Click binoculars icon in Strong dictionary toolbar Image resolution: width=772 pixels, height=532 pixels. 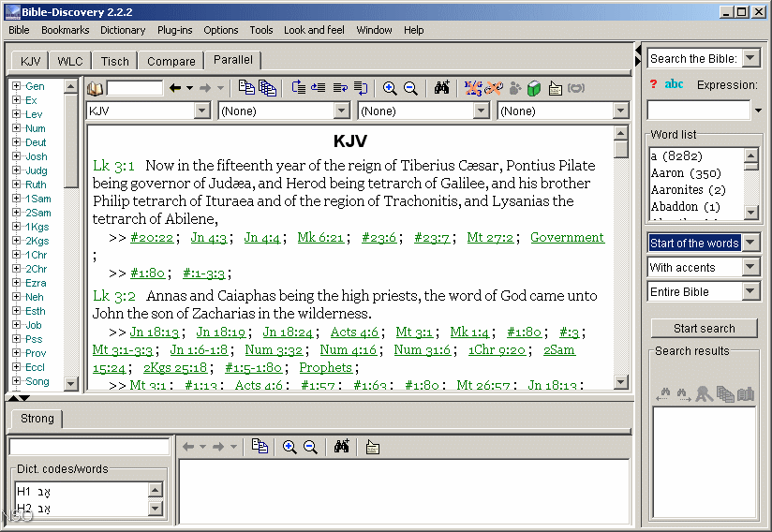341,446
